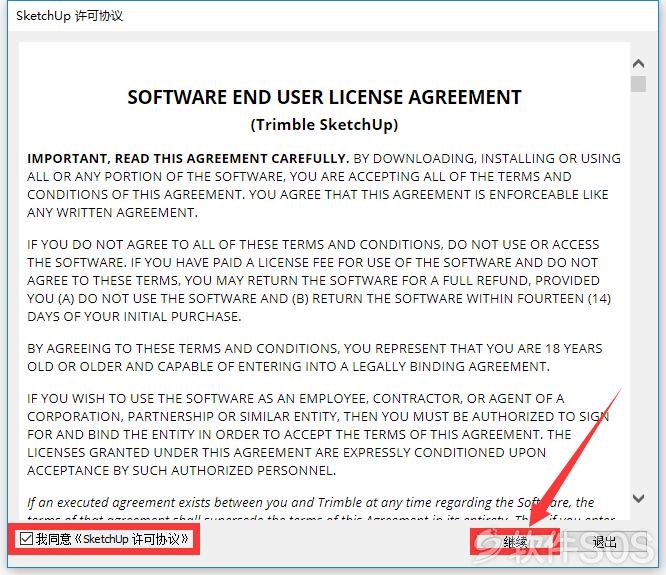This screenshot has width=666, height=575.
Task: Click the line DAYS OF YOUR INITIAL PURCHASE.
Action: click(x=134, y=316)
